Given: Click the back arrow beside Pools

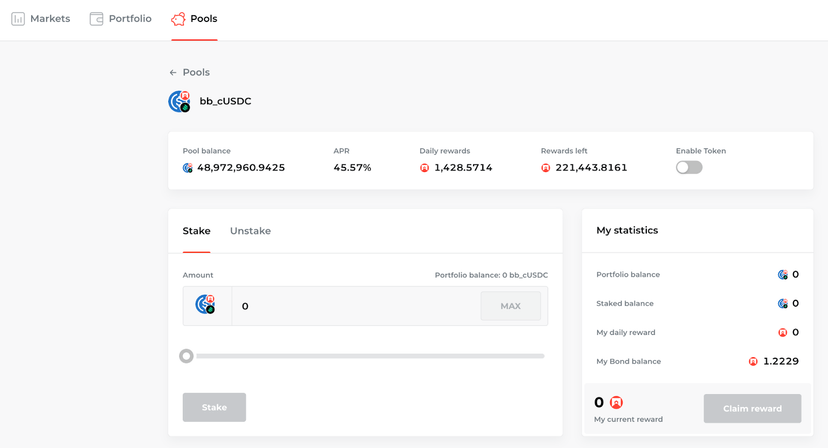Looking at the screenshot, I should coord(173,72).
